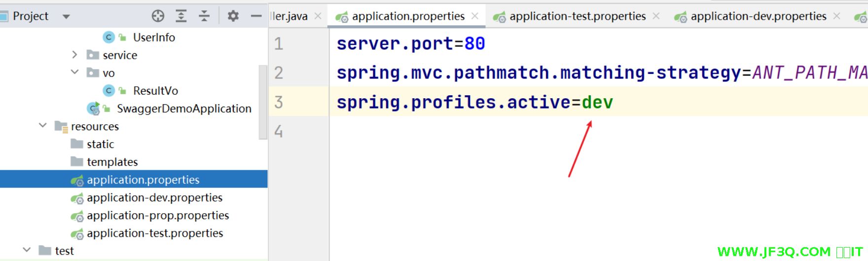Open application-prop.properties in project tree
This screenshot has width=868, height=261.
[x=157, y=216]
